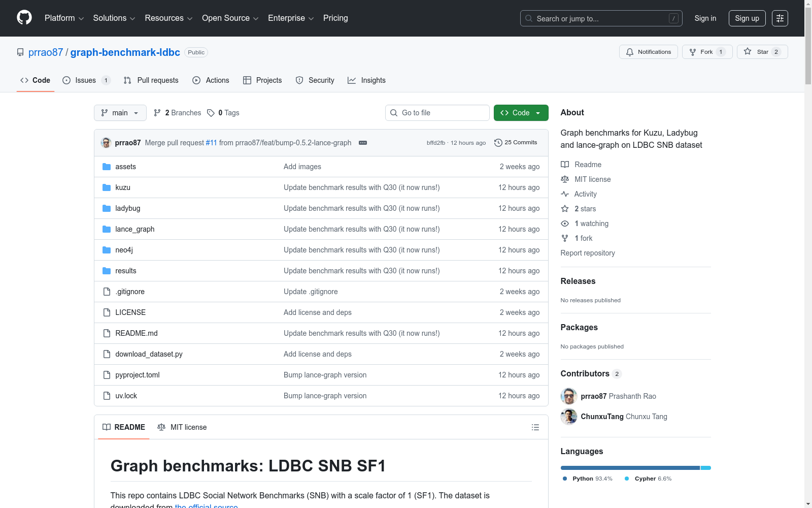Click the download_dataset.py file icon
This screenshot has height=508, width=812.
(107, 354)
